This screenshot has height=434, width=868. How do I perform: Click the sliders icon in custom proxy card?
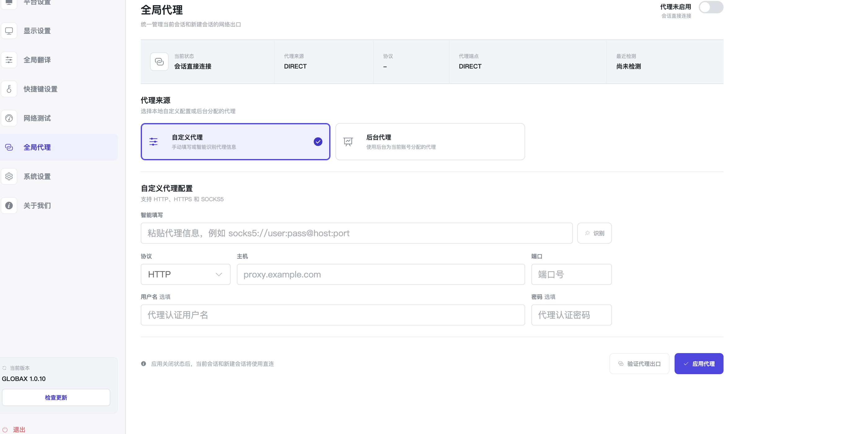tap(153, 142)
